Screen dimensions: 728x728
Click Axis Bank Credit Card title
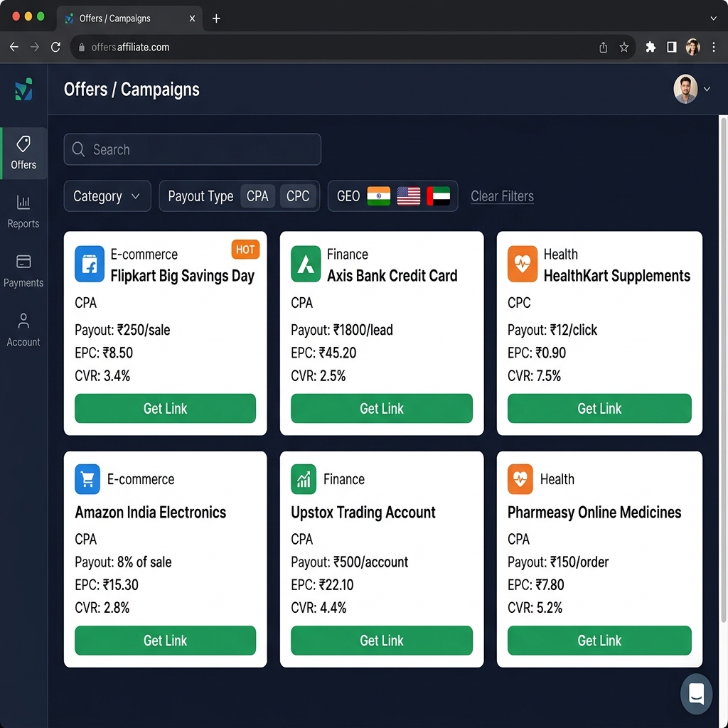click(392, 276)
